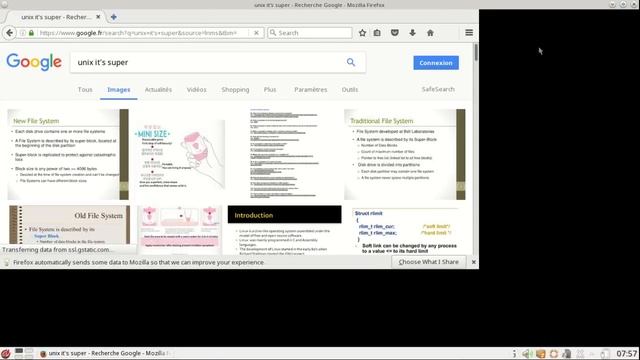Open the 'Introduction' slide thumbnail
Screen dimensions: 640x360
point(284,230)
